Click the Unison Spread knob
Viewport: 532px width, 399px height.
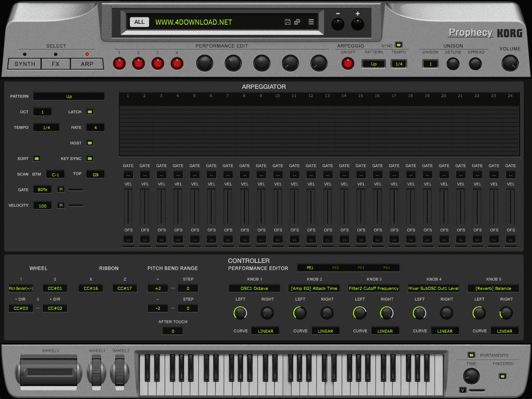(475, 64)
